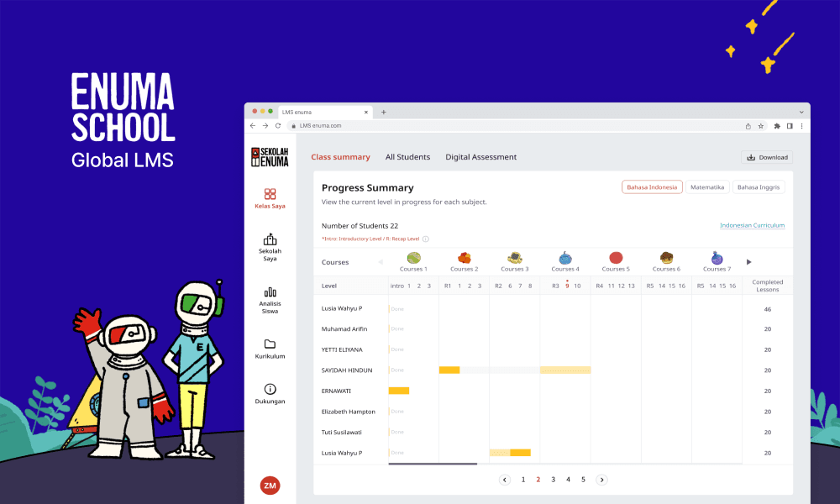Open Dukungan info icon
Screen dimensions: 840x504
click(270, 389)
